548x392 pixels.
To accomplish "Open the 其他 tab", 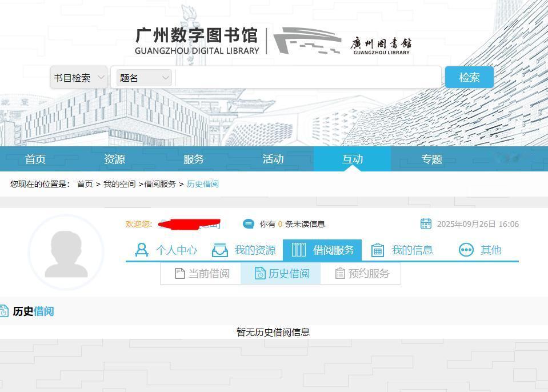I will coord(480,250).
